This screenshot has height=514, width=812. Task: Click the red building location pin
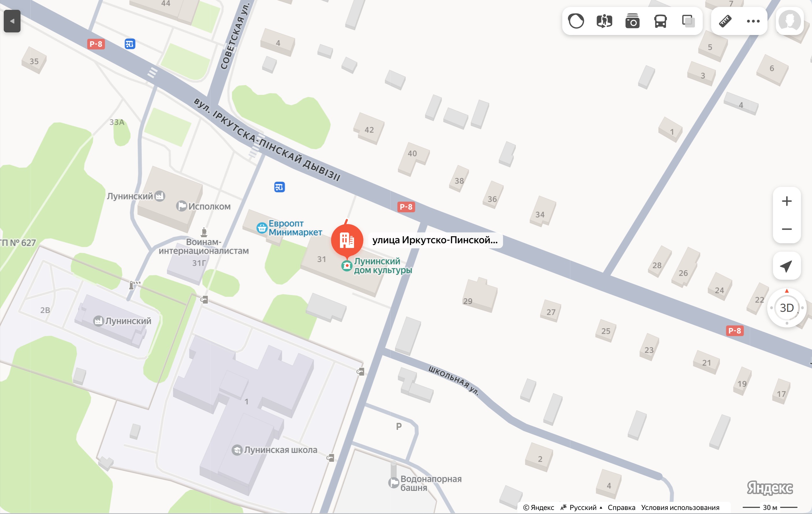(347, 240)
